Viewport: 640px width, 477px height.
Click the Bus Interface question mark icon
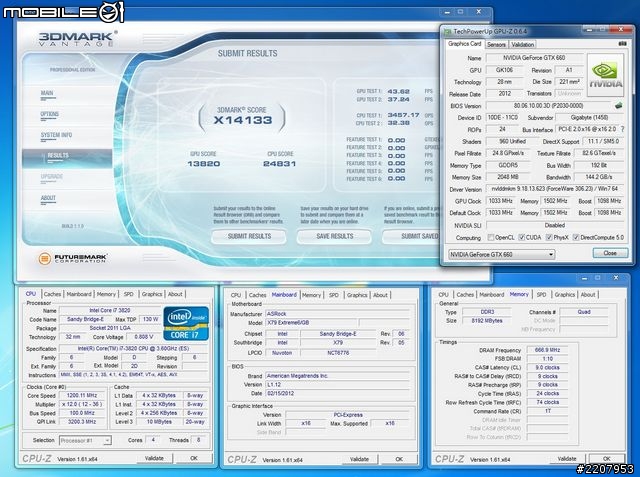622,129
